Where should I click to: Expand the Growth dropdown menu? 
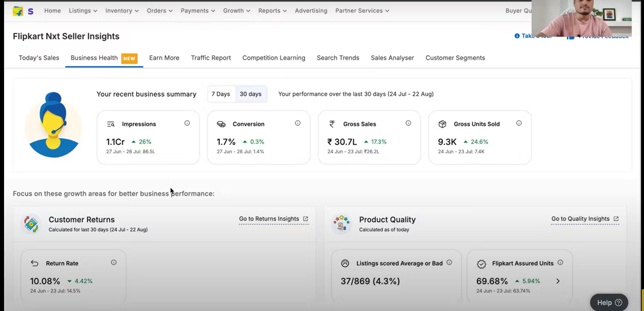tap(237, 11)
